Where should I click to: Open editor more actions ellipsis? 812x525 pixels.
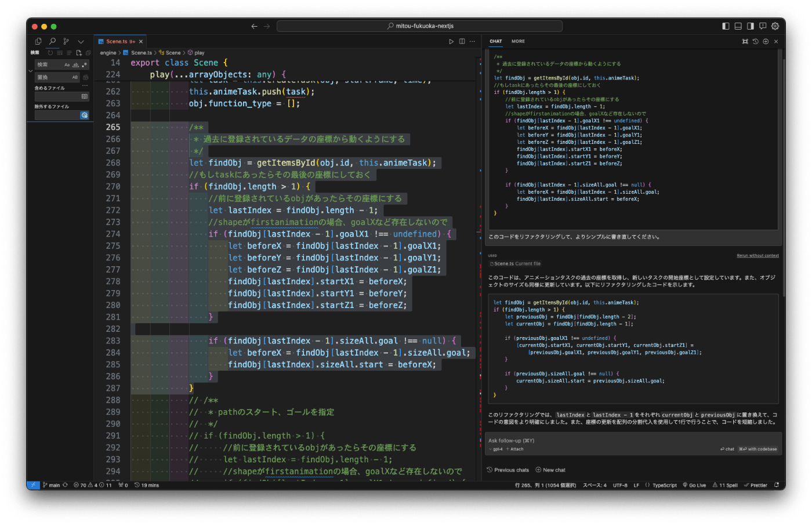472,42
